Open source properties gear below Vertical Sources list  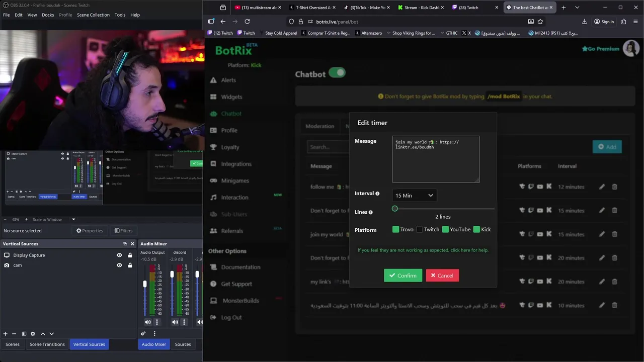point(33,334)
